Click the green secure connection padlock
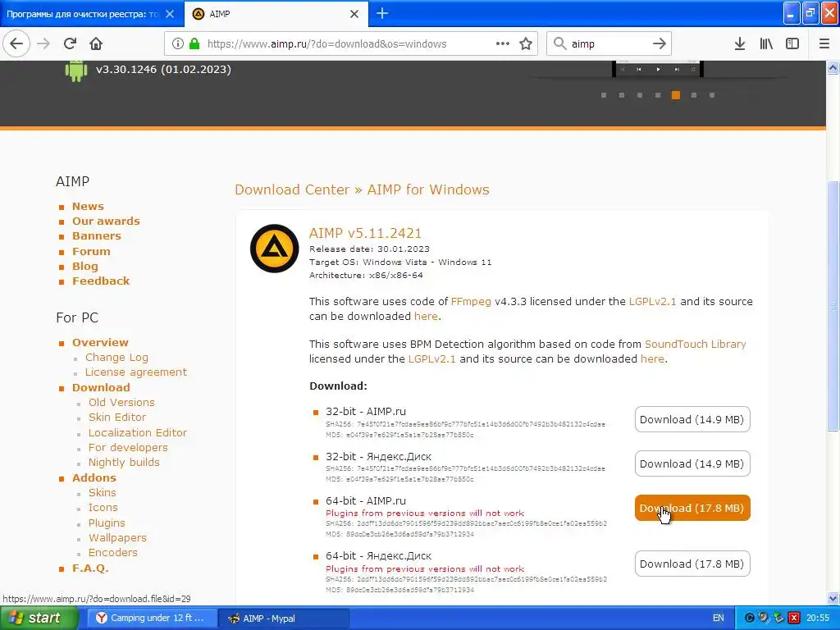Screen dimensions: 840x630 pos(194,44)
